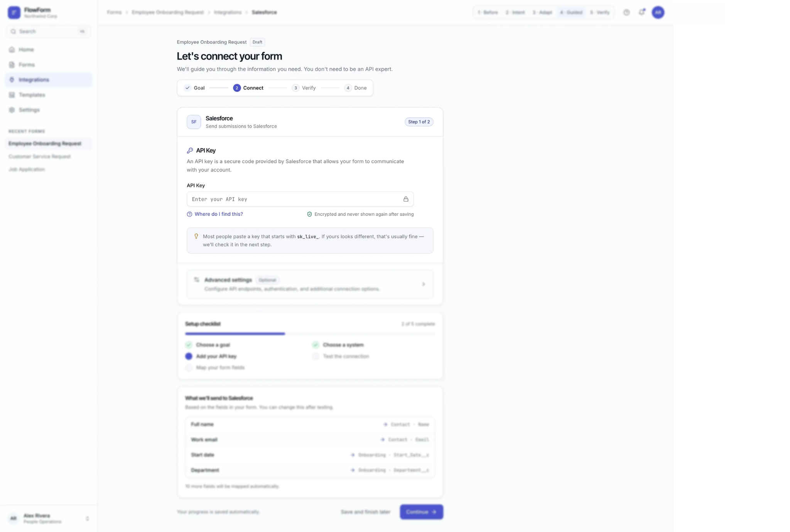This screenshot has height=532, width=790.
Task: Toggle the Map your form fields item
Action: [215, 368]
